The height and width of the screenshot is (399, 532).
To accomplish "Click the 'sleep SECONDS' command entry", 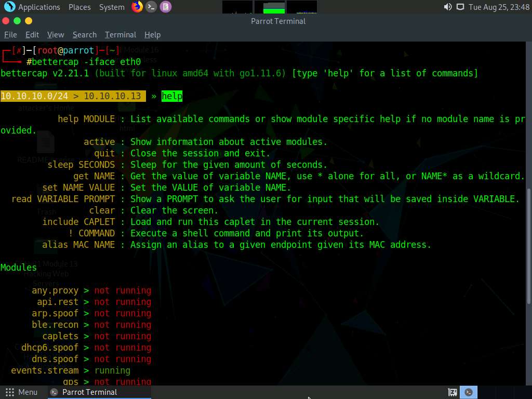I will (x=81, y=165).
